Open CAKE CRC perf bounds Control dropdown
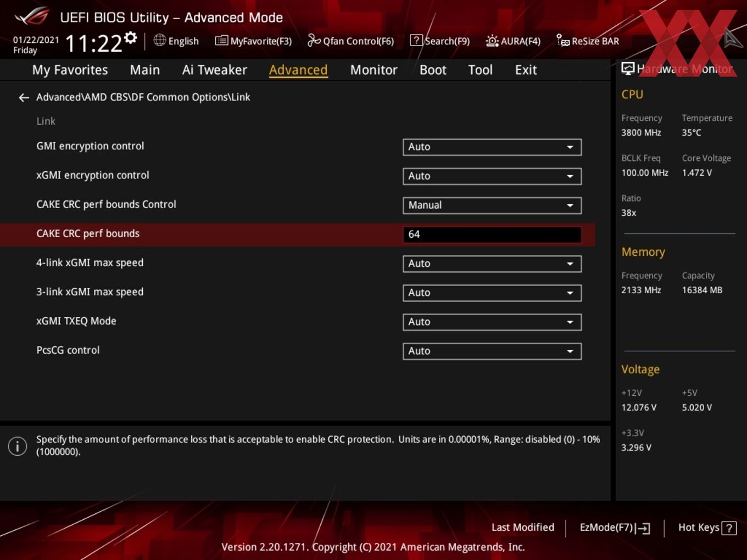 pyautogui.click(x=492, y=205)
